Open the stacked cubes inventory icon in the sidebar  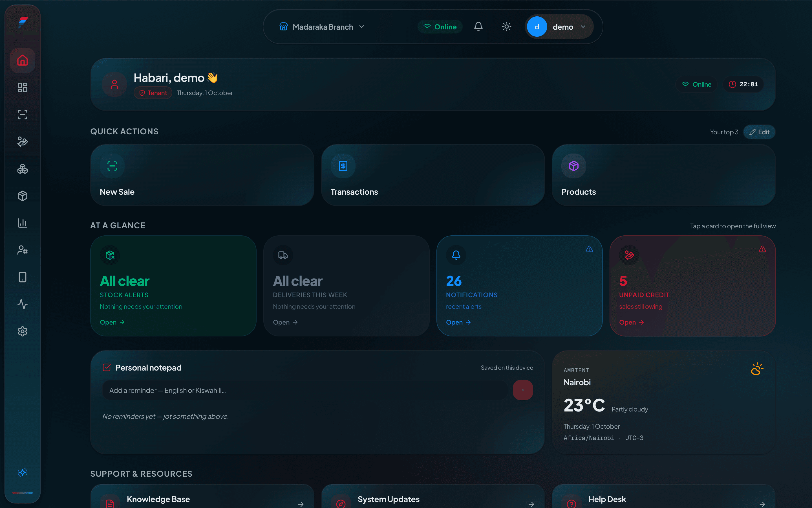[23, 169]
